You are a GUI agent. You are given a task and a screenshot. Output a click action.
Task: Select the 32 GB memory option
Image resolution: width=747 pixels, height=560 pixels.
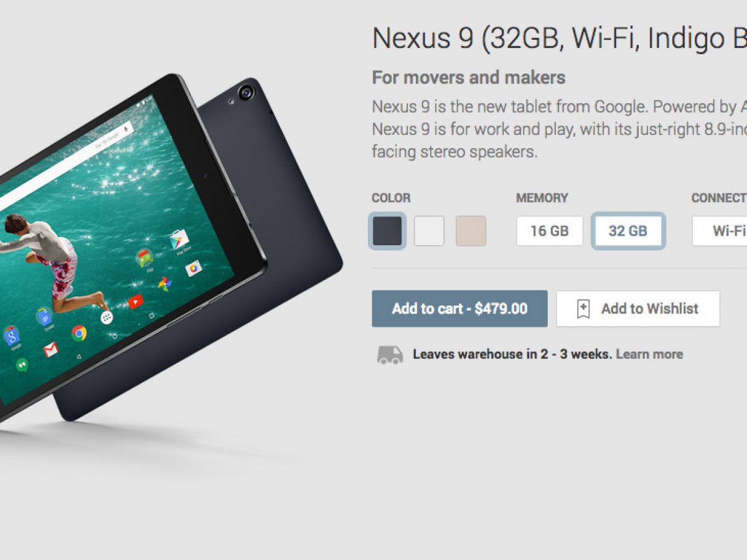(x=628, y=231)
